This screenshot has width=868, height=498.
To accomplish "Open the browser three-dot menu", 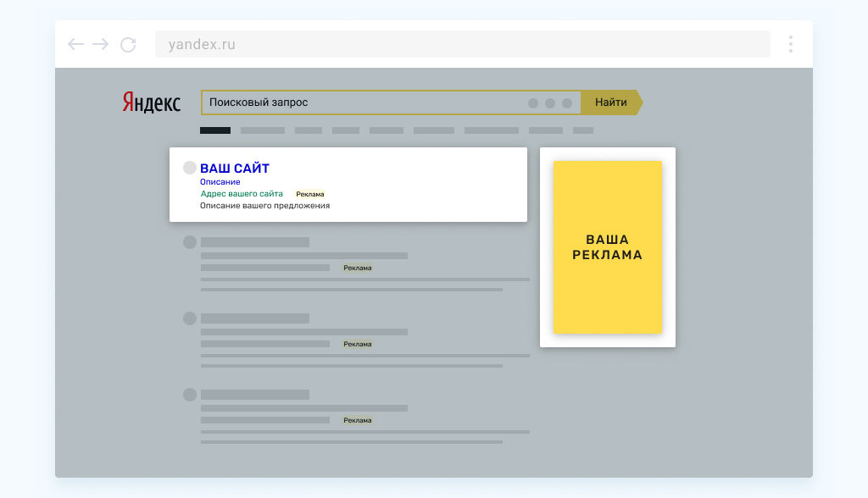I will pos(791,44).
